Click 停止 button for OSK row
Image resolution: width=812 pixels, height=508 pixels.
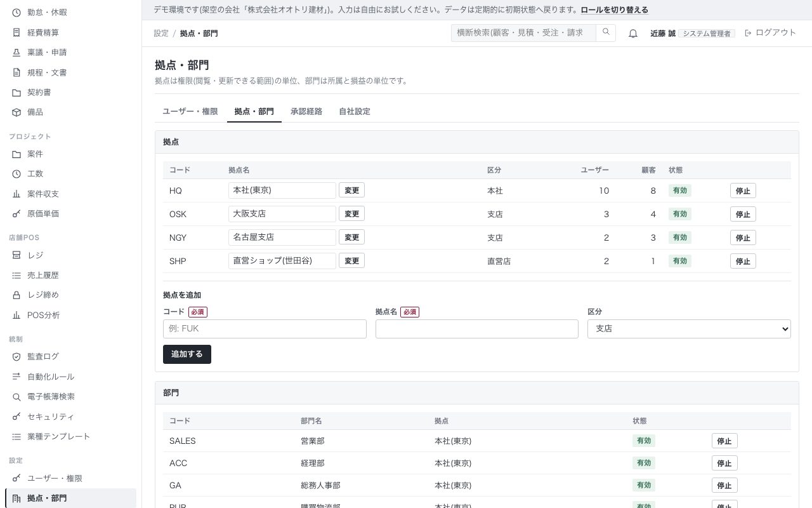pyautogui.click(x=743, y=214)
